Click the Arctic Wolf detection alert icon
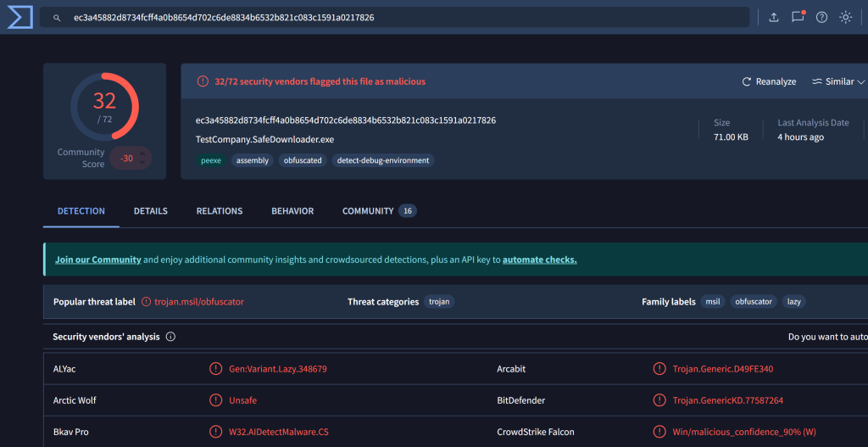The width and height of the screenshot is (868, 447). [214, 400]
